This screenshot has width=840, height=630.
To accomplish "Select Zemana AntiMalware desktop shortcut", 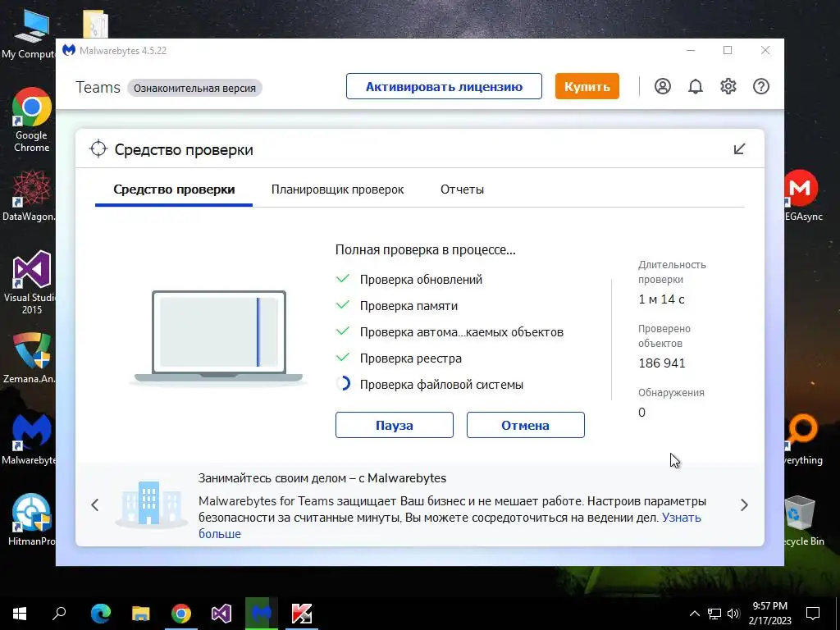I will [30, 358].
